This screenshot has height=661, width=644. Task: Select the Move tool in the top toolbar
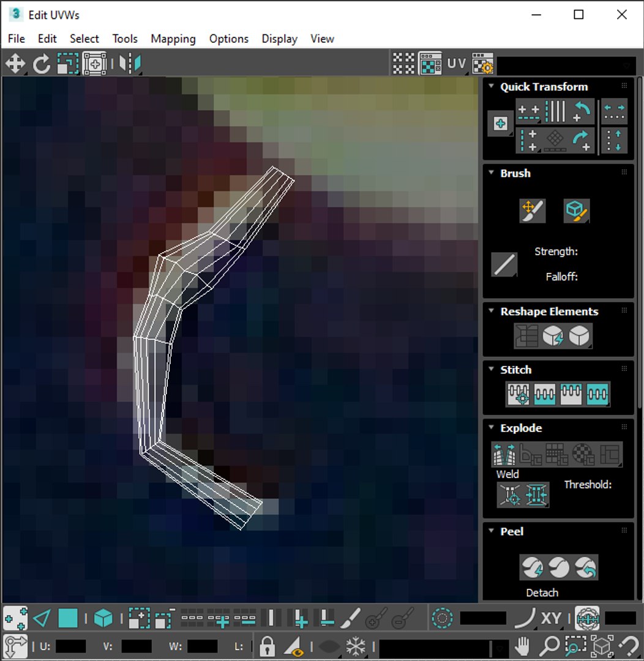pos(15,64)
